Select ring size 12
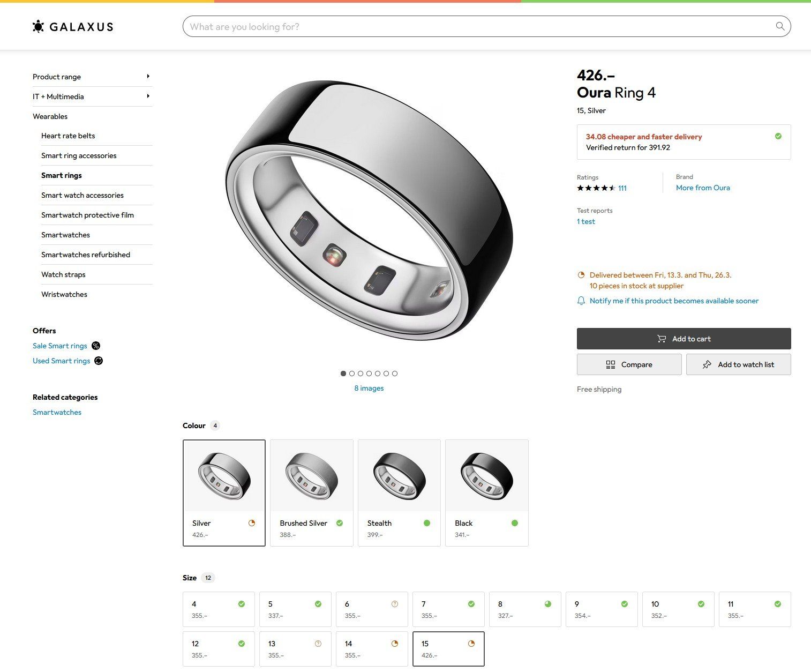 (219, 649)
